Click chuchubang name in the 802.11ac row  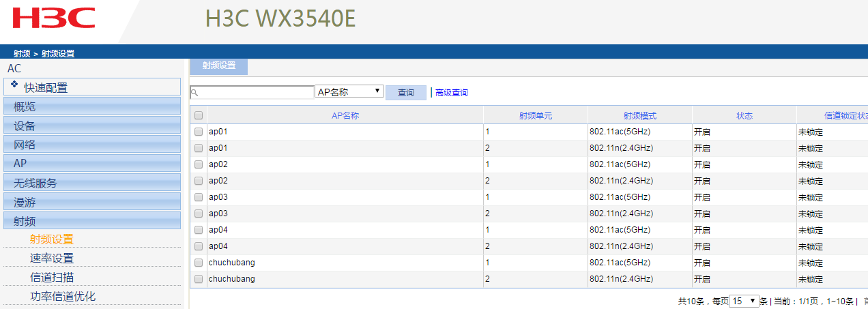click(232, 263)
